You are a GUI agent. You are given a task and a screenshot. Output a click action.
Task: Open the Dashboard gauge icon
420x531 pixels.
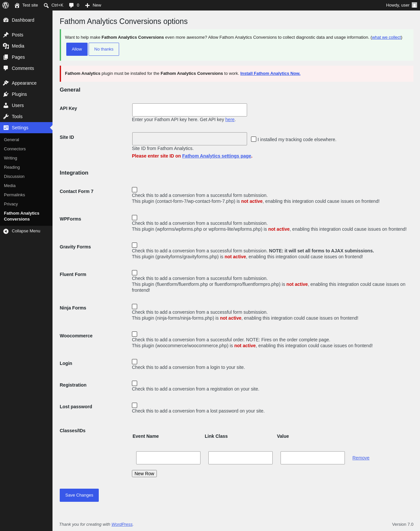(x=6, y=20)
